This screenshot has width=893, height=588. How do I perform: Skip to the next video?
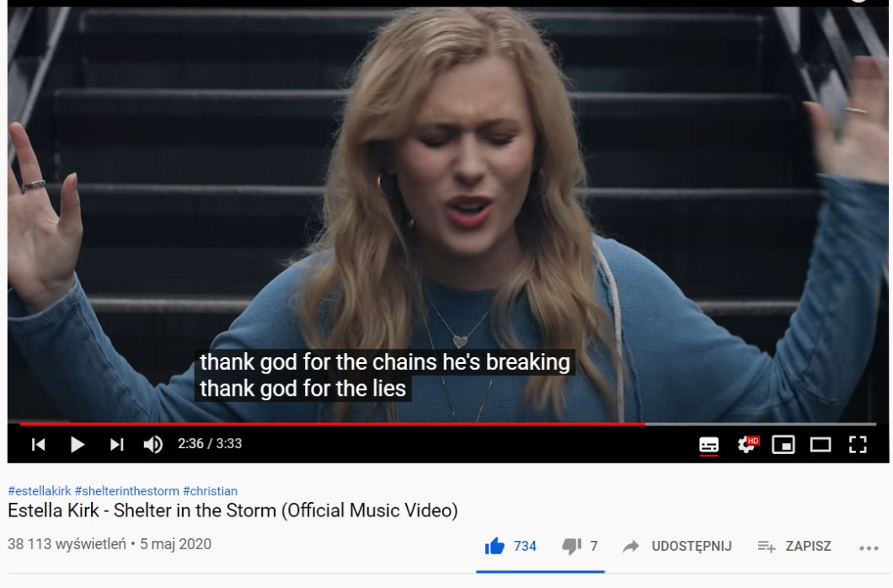point(117,444)
